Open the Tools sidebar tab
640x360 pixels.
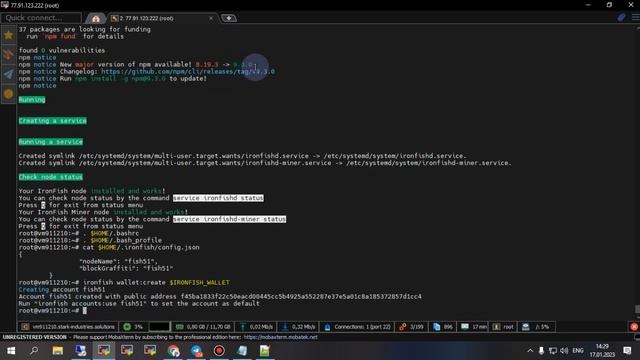pos(8,54)
